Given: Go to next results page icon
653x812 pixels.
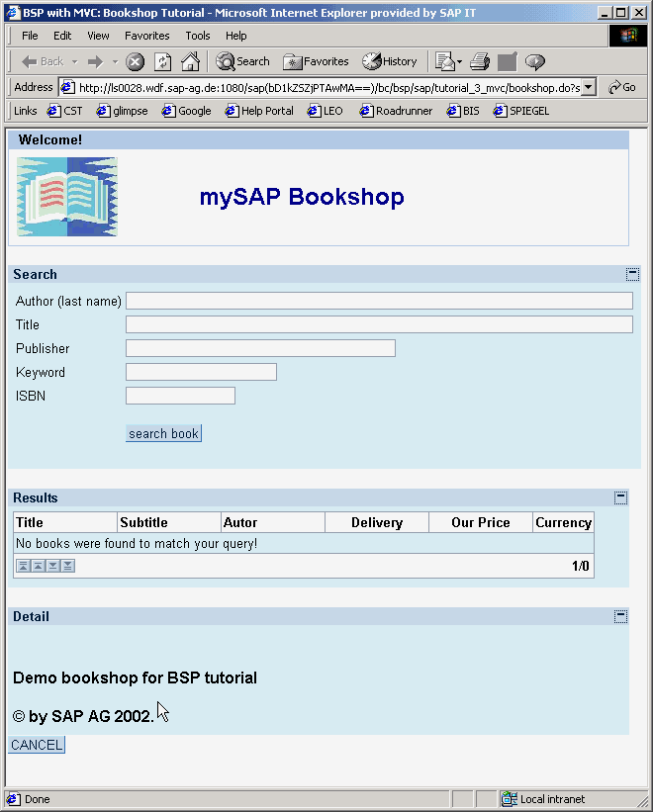Looking at the screenshot, I should (52, 566).
